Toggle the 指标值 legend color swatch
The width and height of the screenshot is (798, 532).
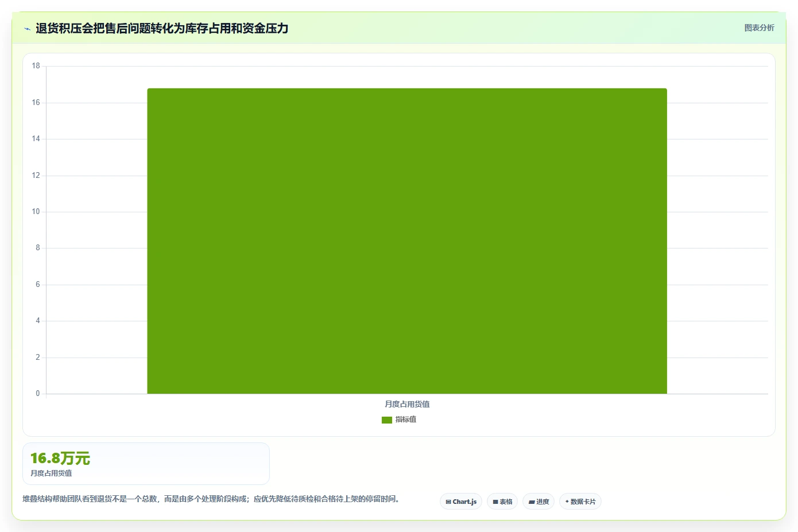click(386, 420)
